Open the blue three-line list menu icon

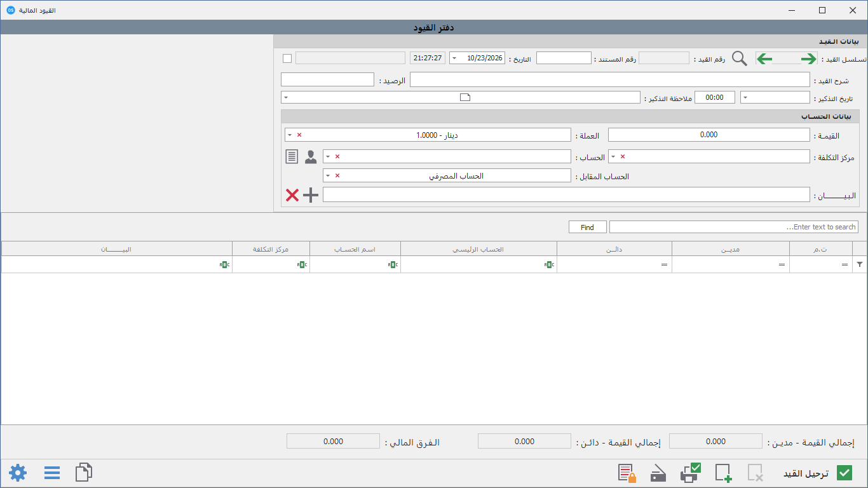(x=52, y=473)
